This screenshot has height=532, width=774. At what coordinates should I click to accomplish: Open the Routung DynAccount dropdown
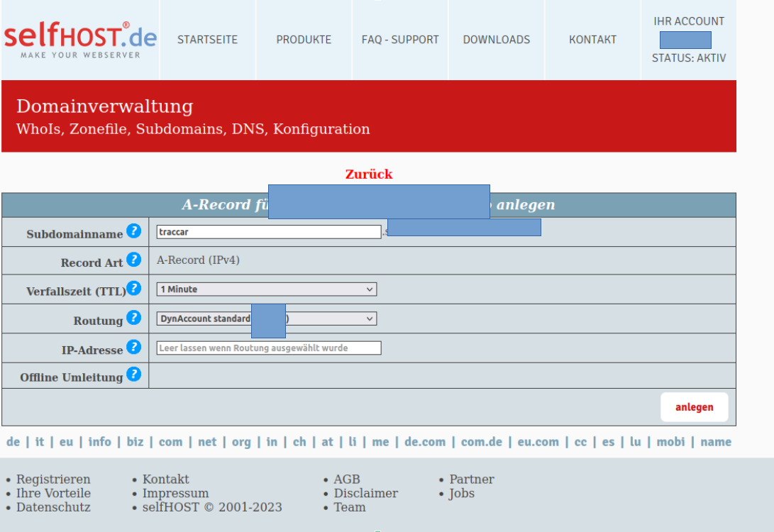pos(266,318)
